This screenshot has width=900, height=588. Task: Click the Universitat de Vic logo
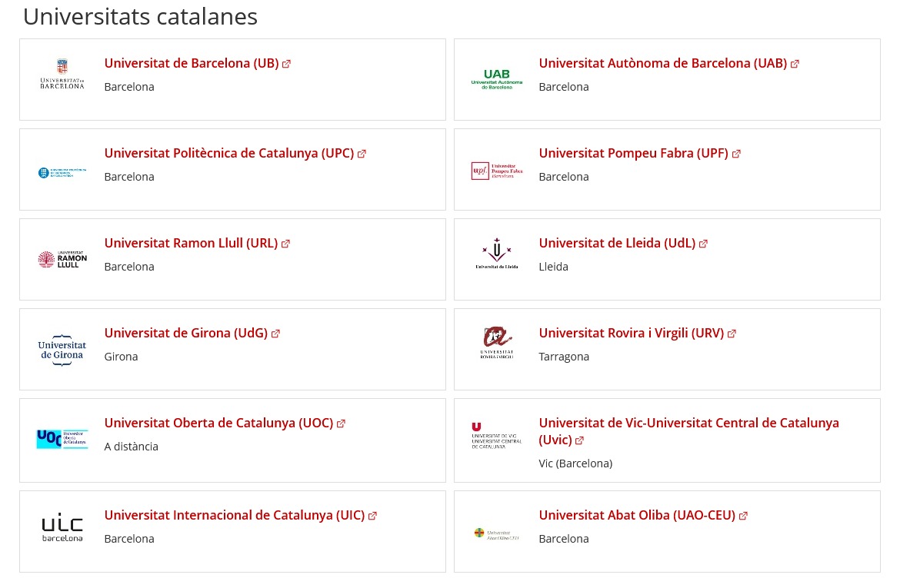[x=497, y=435]
